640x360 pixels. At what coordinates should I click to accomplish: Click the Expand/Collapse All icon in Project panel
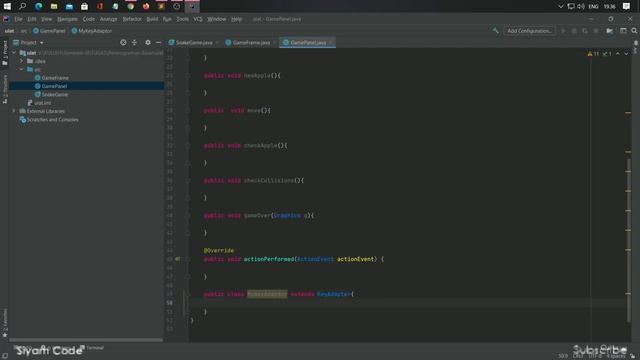[x=134, y=42]
